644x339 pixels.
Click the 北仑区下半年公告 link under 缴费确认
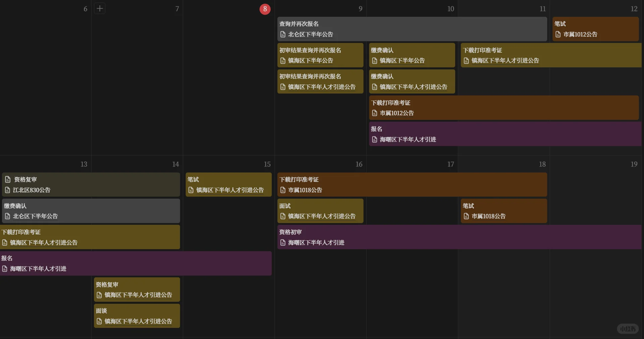coord(35,216)
